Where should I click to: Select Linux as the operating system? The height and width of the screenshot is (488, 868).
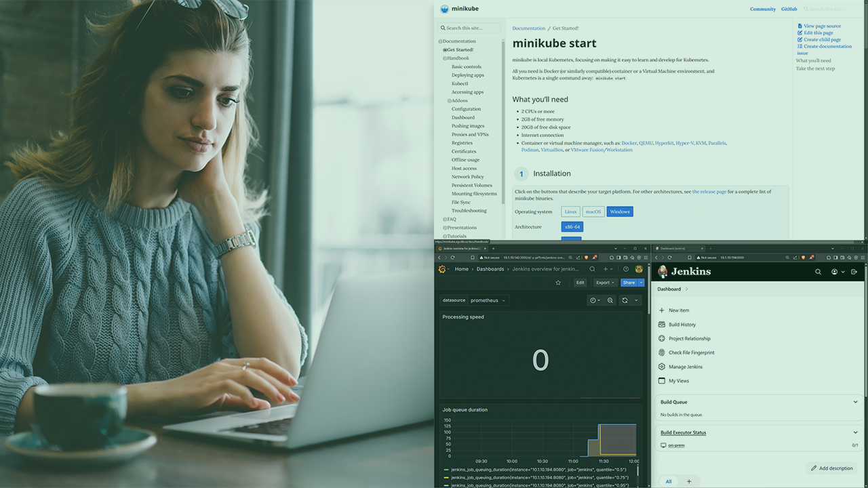570,211
